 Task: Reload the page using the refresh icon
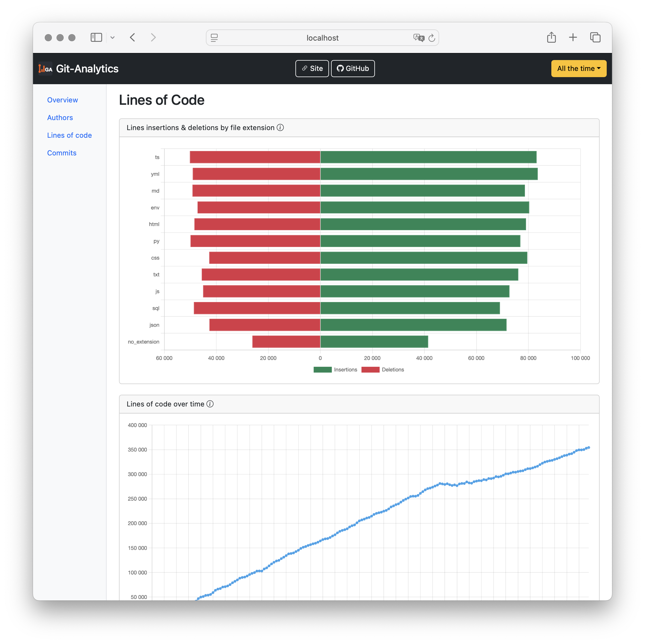pos(432,38)
